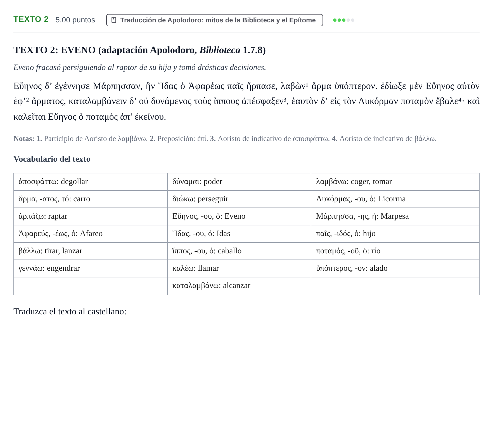Viewport: 493px width, 448px height.
Task: Select the cell ἁρπάζω: raptar
Action: (91, 216)
